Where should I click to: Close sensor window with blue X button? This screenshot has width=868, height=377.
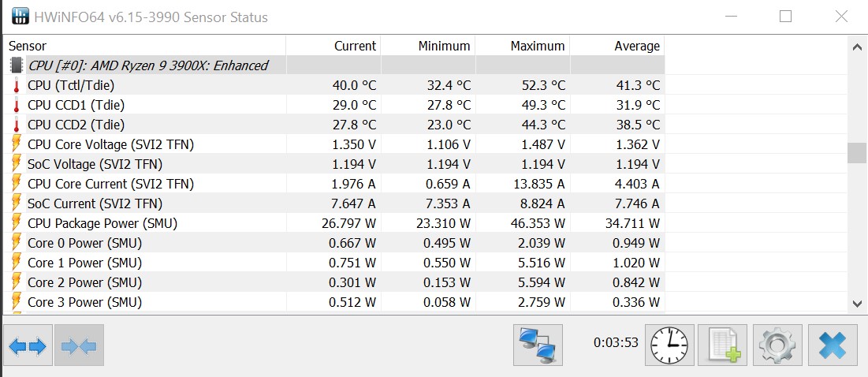[x=832, y=345]
